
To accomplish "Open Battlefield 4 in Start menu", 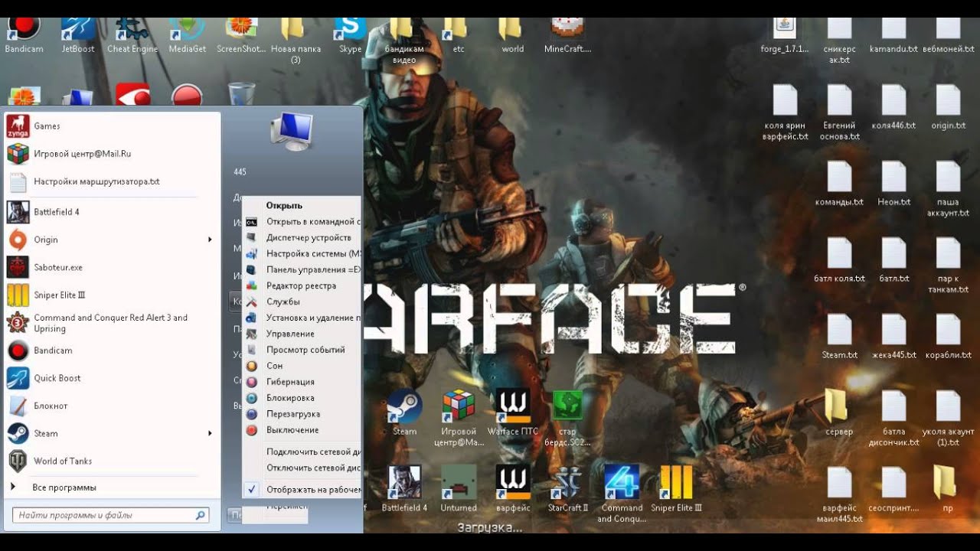I will pos(113,212).
